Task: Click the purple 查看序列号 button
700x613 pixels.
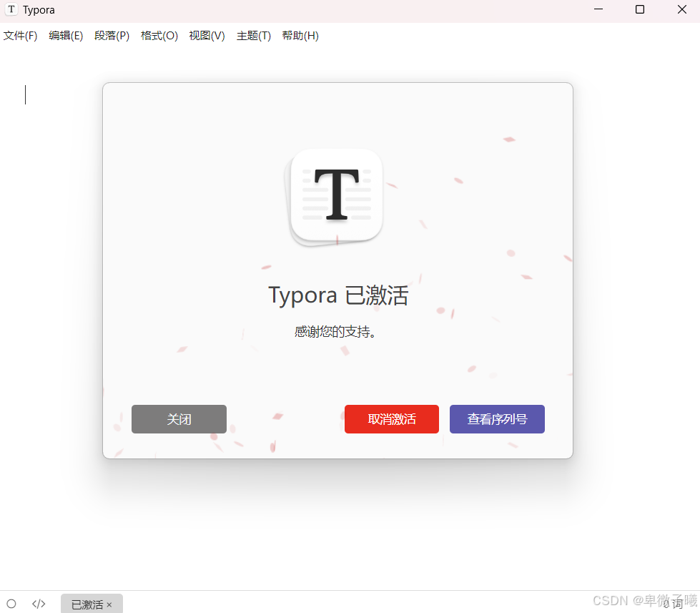Action: (x=497, y=418)
